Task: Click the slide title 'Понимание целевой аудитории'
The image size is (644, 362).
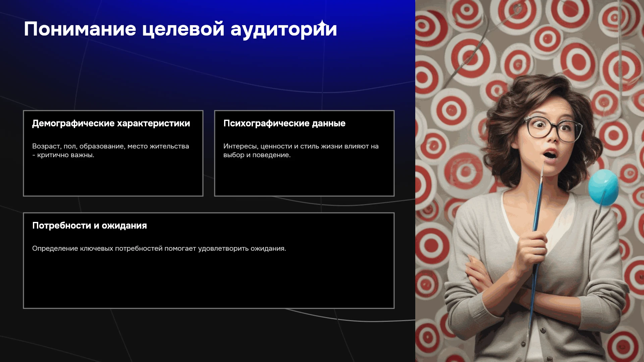Action: coord(180,29)
